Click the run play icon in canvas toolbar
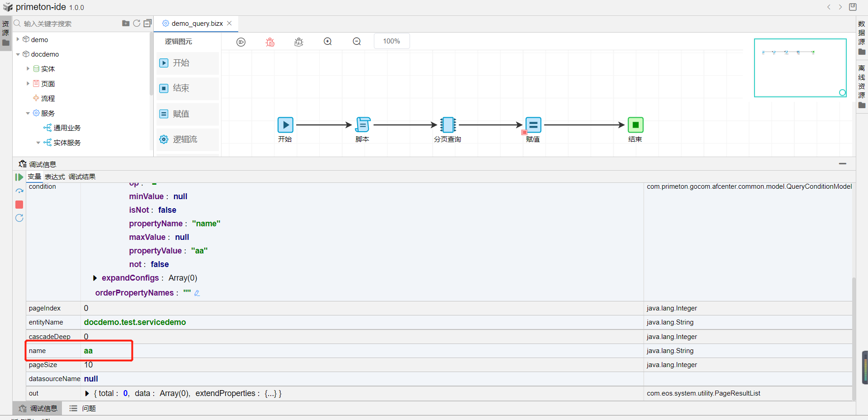Viewport: 868px width, 420px height. pyautogui.click(x=241, y=42)
